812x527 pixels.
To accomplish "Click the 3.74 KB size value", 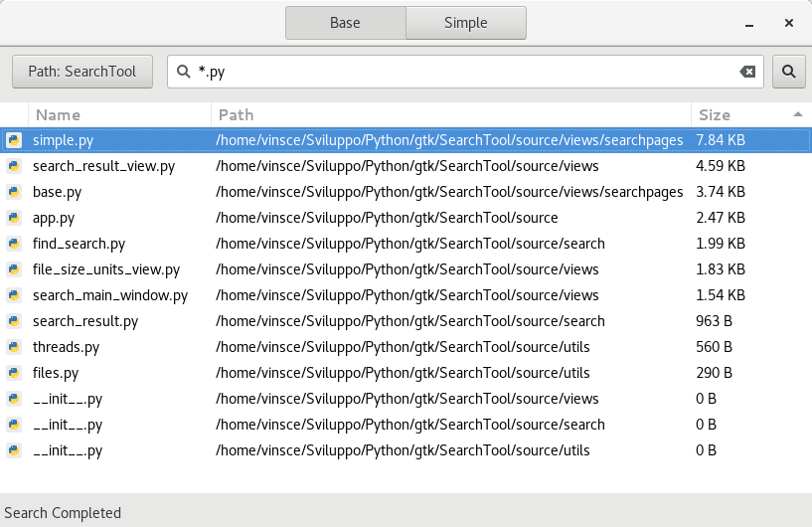I will (721, 192).
